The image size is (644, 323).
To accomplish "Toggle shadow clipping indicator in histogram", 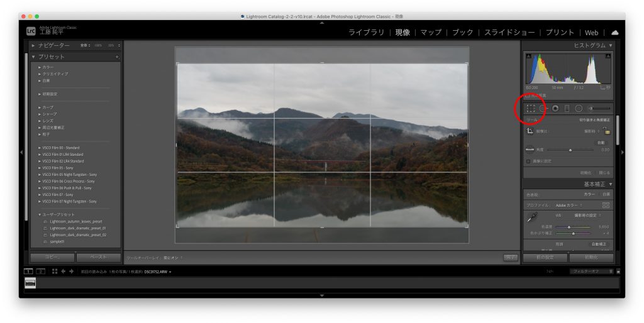I will [x=528, y=56].
